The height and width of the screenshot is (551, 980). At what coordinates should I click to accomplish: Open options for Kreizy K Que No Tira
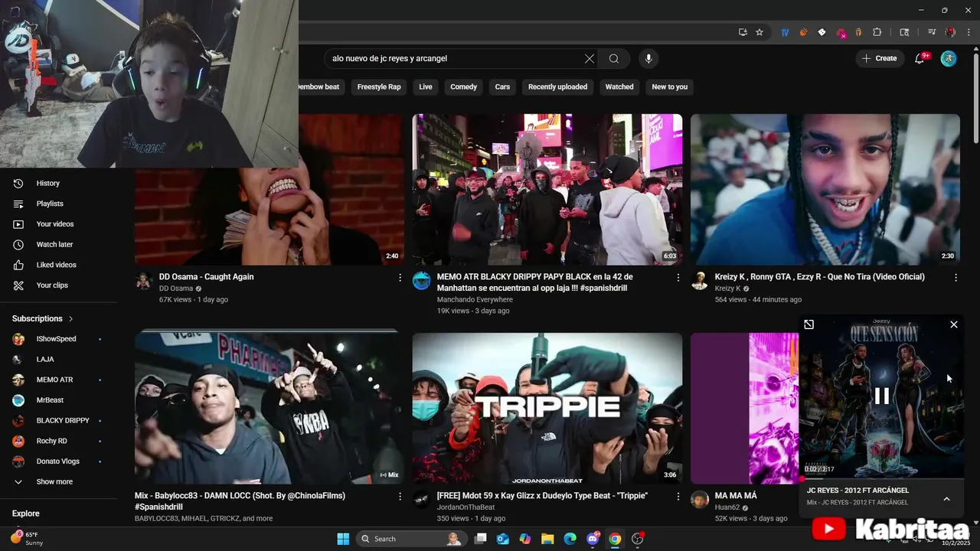coord(955,278)
